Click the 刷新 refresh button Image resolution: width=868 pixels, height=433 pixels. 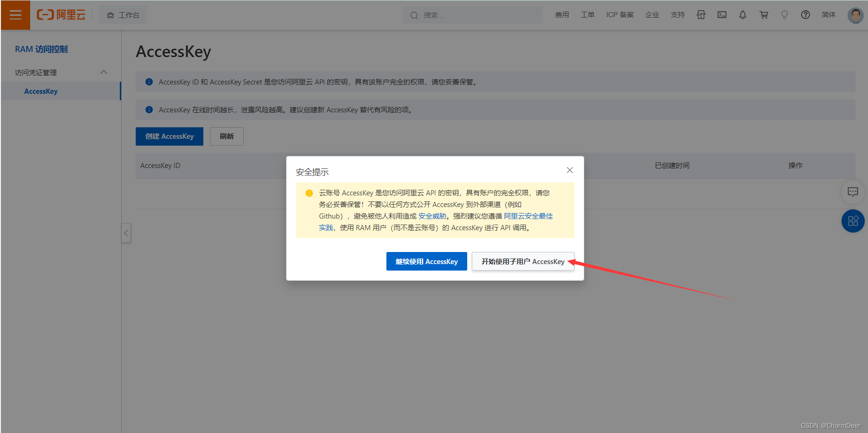tap(227, 136)
